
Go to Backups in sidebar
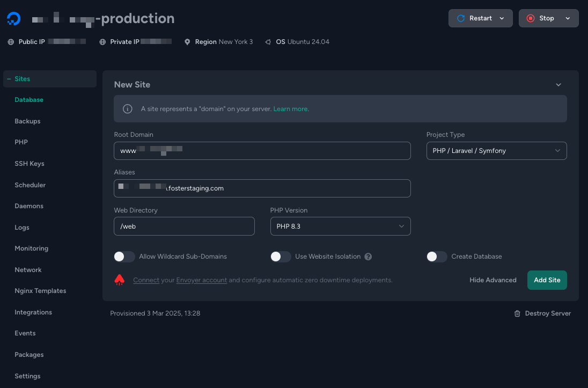point(27,121)
